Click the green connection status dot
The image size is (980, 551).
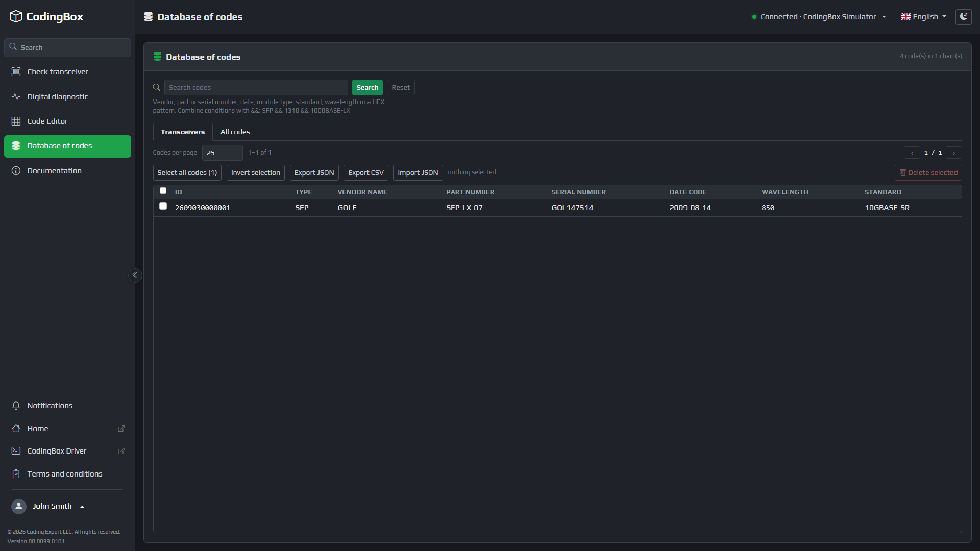click(754, 17)
